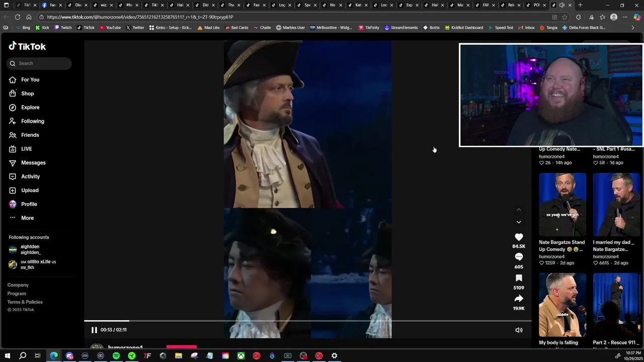This screenshot has width=644, height=362.
Task: Open the Shop section
Action: point(27,94)
